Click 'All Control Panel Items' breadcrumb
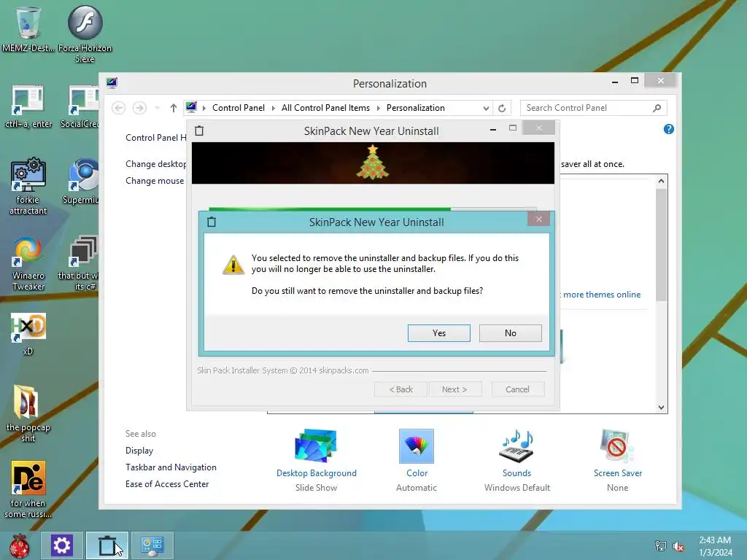Screen dimensions: 747x560 click(325, 108)
